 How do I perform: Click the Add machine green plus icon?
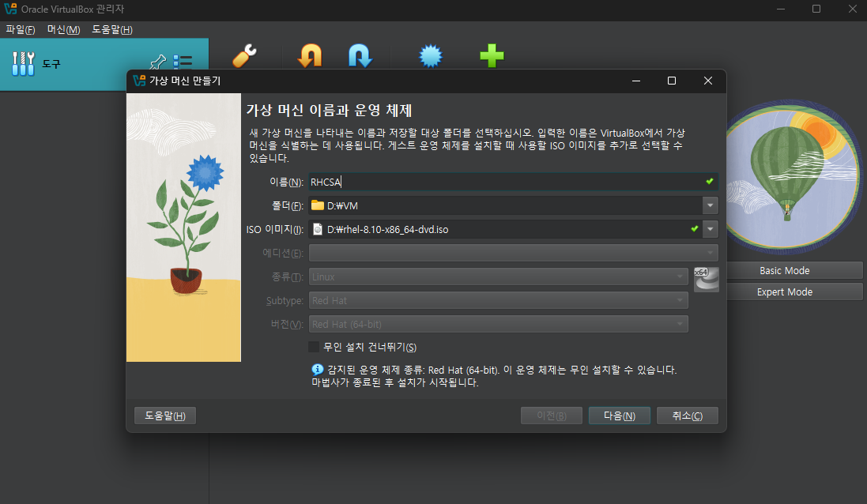(x=492, y=56)
